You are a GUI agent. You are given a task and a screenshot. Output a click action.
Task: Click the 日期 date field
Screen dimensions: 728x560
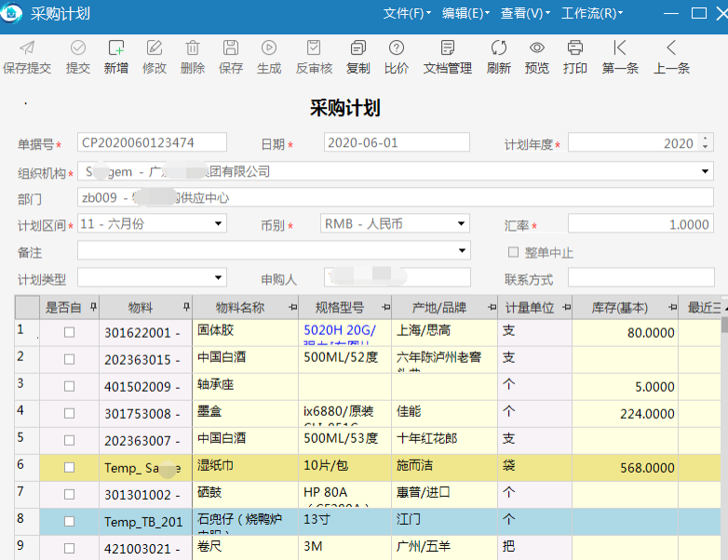(397, 142)
